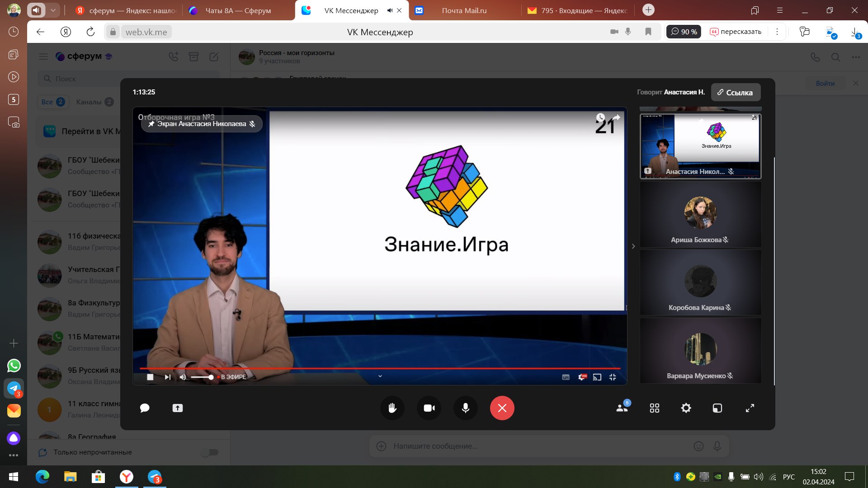Go back in the browser

(40, 32)
